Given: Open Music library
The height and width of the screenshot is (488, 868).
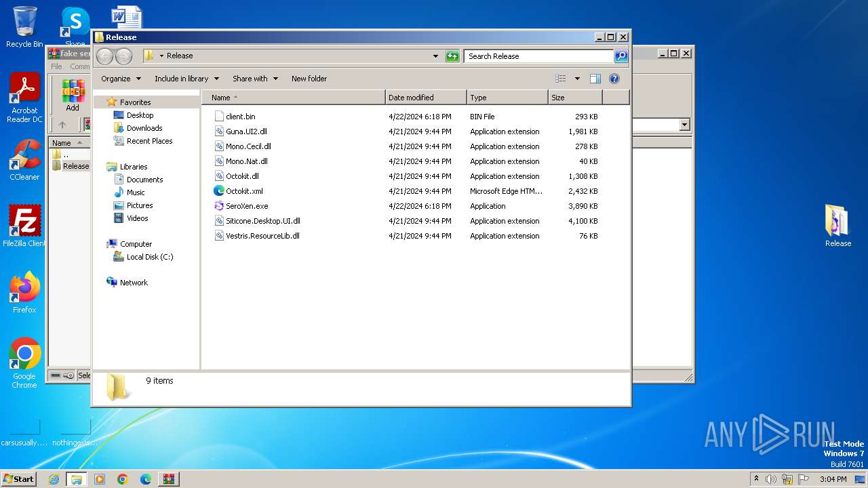Looking at the screenshot, I should (x=136, y=192).
